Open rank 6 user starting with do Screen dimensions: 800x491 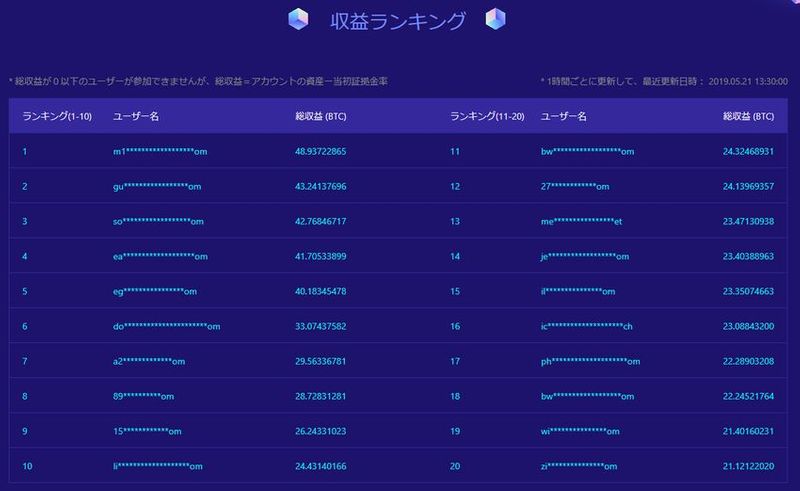(166, 326)
